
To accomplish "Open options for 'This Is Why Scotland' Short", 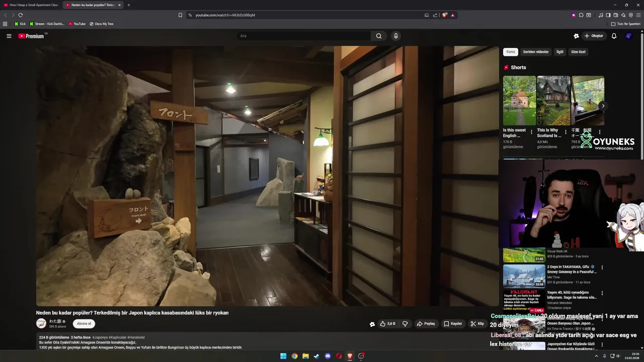I will click(x=566, y=132).
